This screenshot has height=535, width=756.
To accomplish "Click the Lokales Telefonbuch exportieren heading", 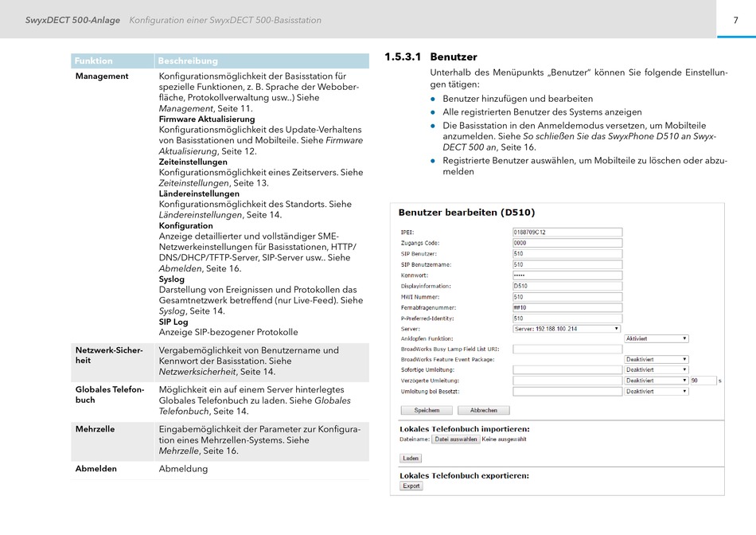I will pos(464,475).
